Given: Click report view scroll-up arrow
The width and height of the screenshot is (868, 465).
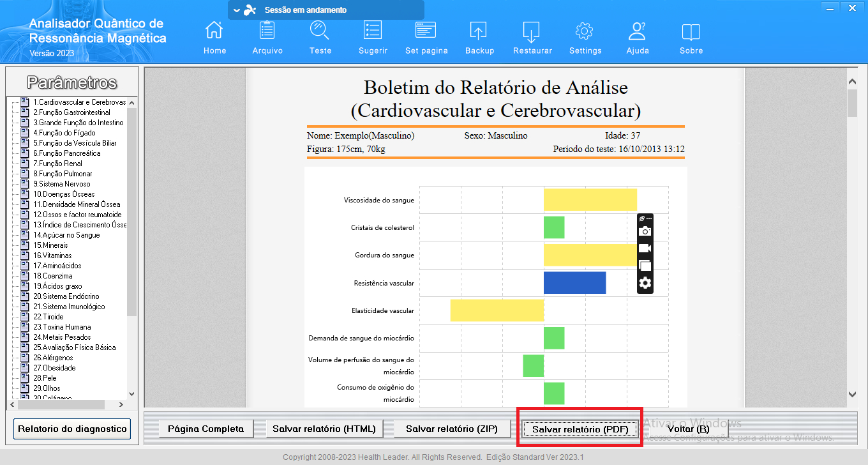Looking at the screenshot, I should (x=852, y=81).
